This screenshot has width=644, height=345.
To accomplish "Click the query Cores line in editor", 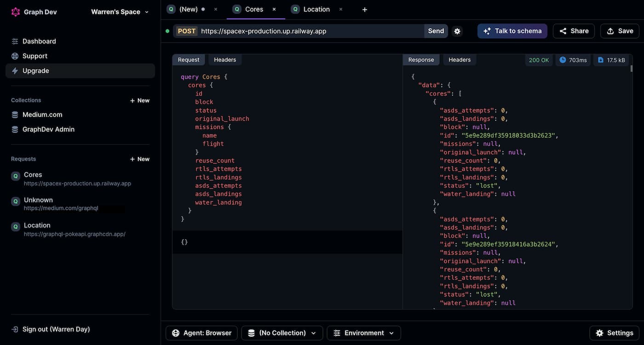I will 204,77.
